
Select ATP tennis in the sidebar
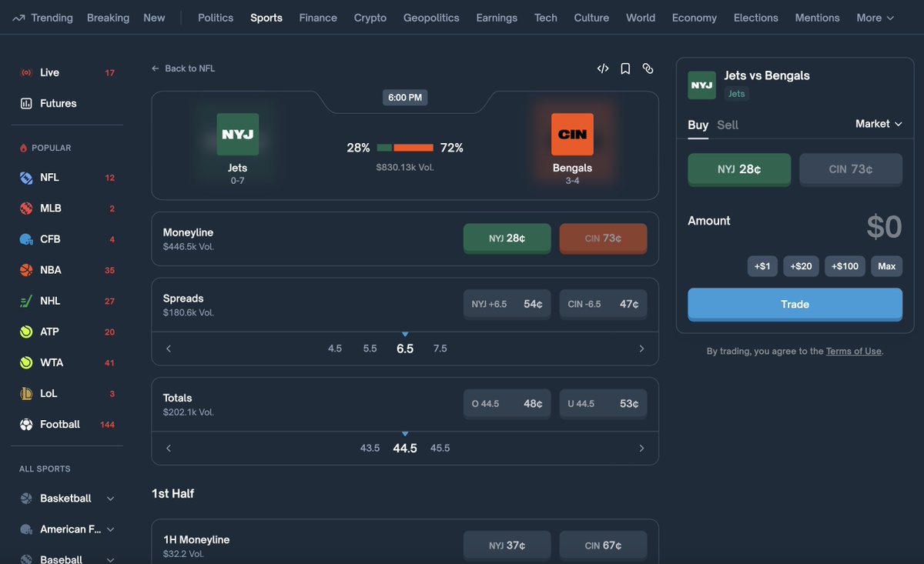[67, 332]
